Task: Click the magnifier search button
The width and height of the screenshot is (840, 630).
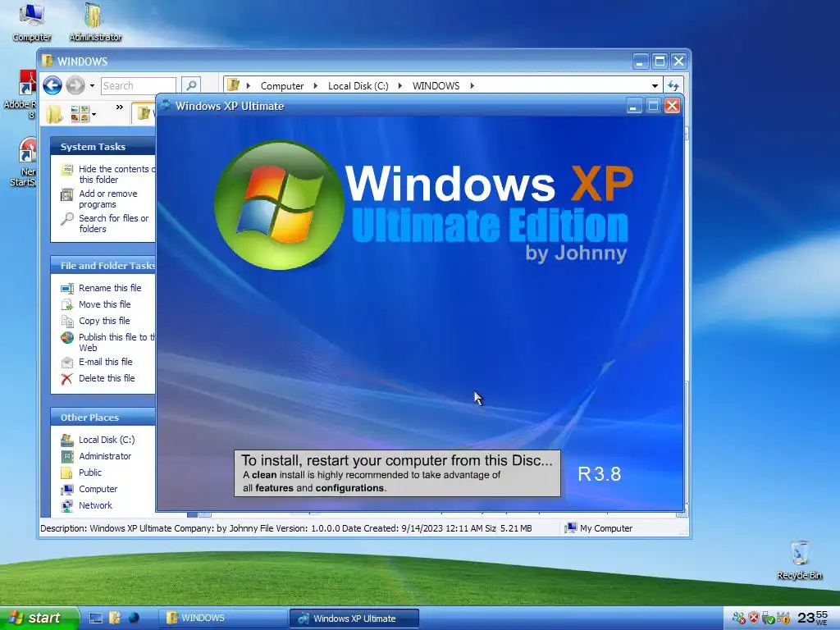Action: click(x=191, y=85)
